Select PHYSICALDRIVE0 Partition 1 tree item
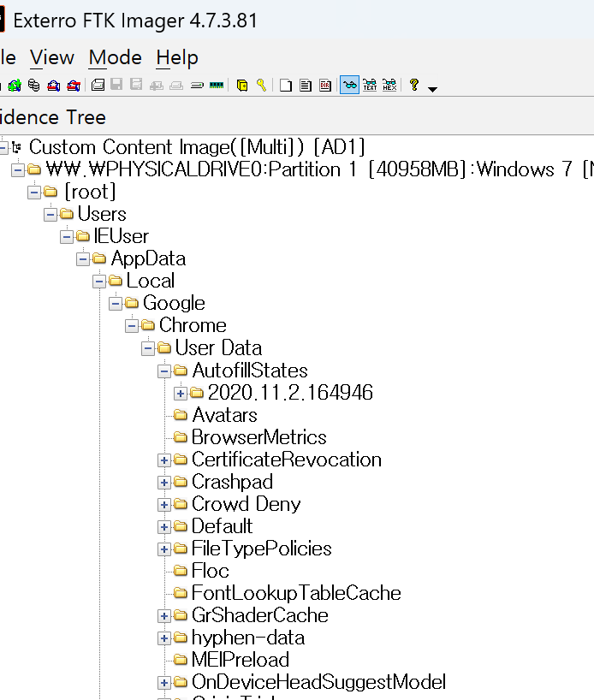 tap(319, 169)
